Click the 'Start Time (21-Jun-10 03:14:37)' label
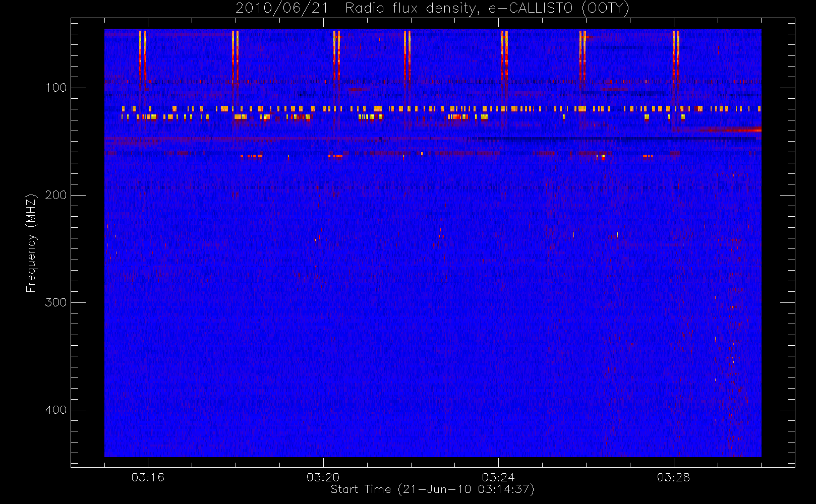The width and height of the screenshot is (816, 504). pyautogui.click(x=433, y=489)
